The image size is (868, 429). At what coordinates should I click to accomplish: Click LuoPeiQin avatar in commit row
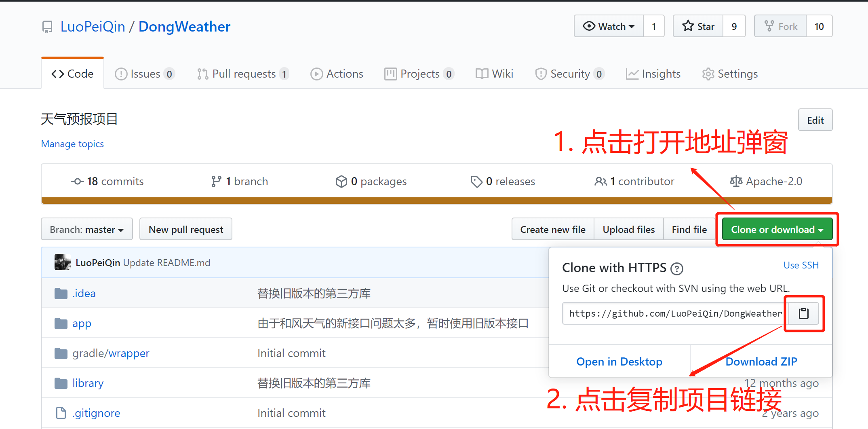pyautogui.click(x=63, y=262)
